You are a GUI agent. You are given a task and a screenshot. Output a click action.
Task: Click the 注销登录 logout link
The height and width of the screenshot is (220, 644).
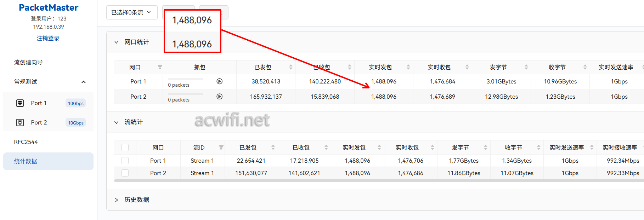48,38
